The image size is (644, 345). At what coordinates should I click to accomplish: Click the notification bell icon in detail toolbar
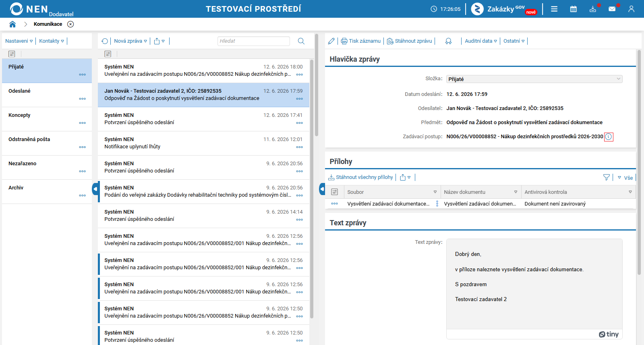(448, 41)
